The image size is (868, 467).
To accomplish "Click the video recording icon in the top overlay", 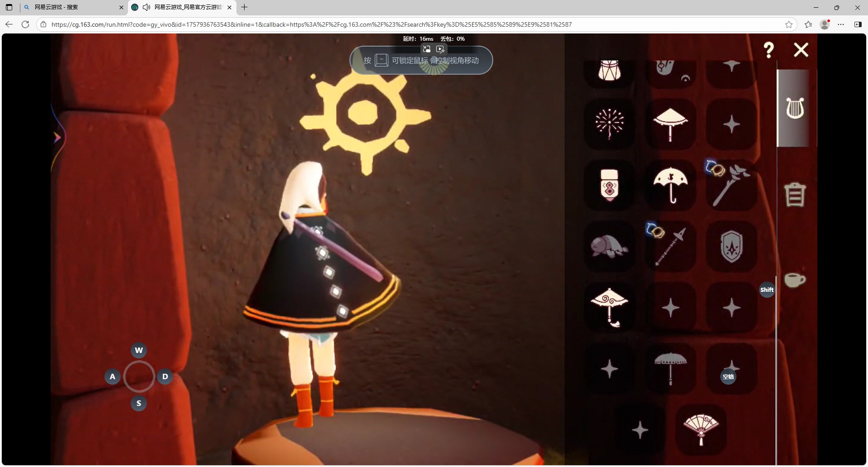I will pyautogui.click(x=440, y=49).
